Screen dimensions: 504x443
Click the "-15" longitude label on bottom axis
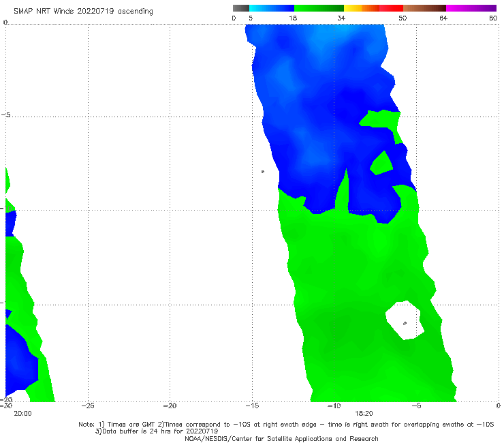pos(252,406)
